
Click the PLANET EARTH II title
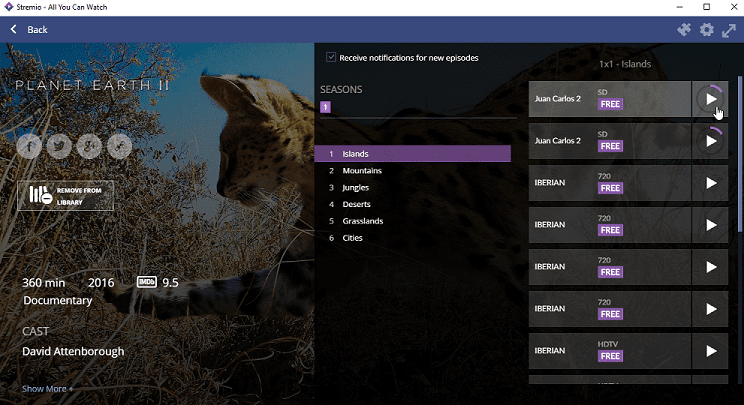coord(93,85)
